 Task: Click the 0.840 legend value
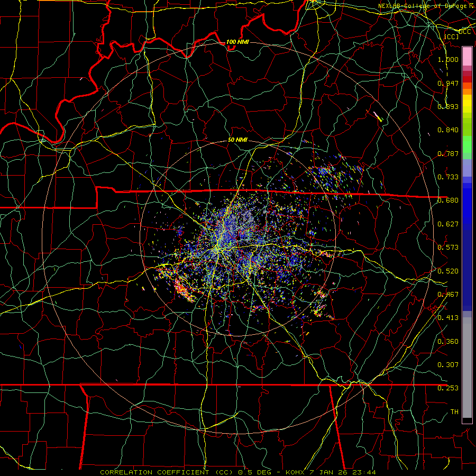[x=448, y=130]
